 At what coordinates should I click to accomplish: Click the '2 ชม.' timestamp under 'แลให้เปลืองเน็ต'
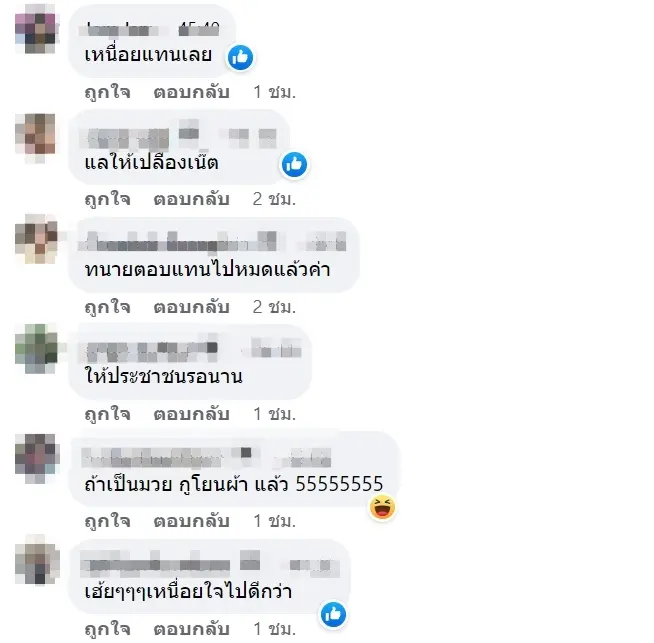click(274, 199)
